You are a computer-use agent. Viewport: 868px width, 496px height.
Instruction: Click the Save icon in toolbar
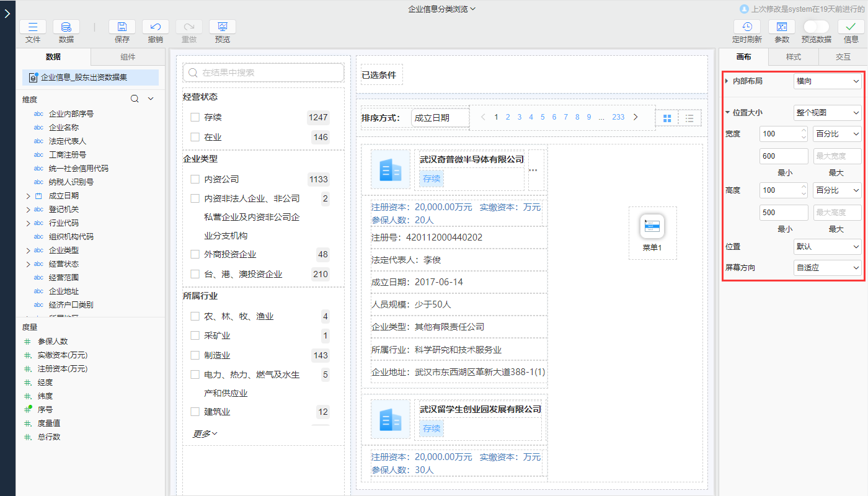click(122, 27)
